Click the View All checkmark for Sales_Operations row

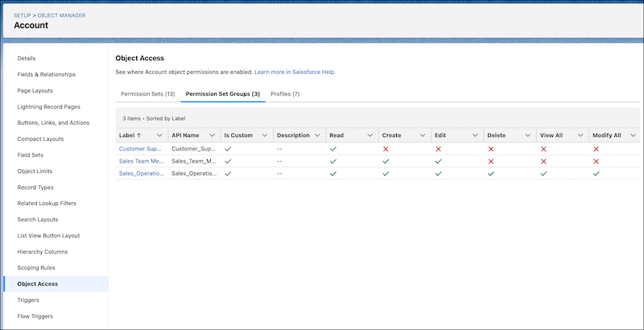tap(543, 173)
